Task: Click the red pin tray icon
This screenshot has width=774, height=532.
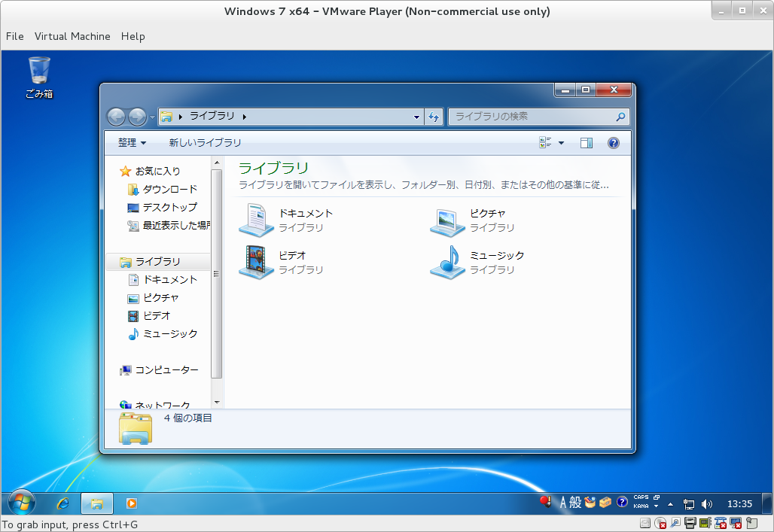Action: click(x=545, y=502)
